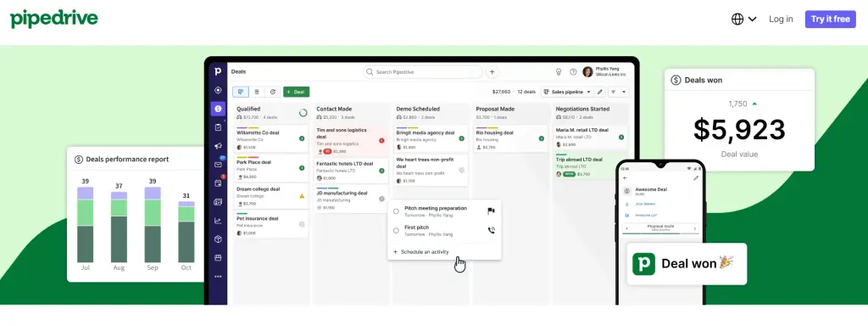Click the green status icon on Rio housing deal
This screenshot has width=868, height=326.
[542, 138]
